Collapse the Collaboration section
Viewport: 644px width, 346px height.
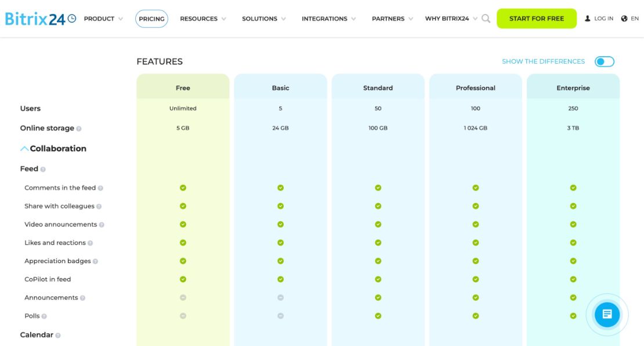(53, 148)
